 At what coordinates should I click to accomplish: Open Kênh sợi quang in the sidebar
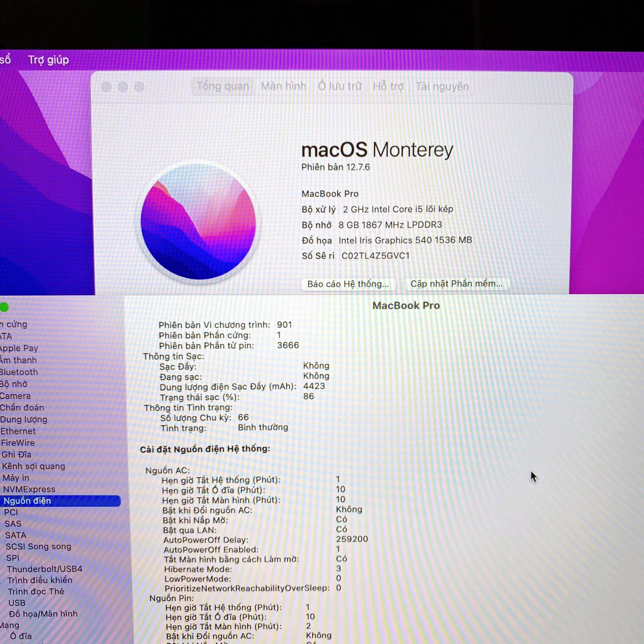pos(34,466)
